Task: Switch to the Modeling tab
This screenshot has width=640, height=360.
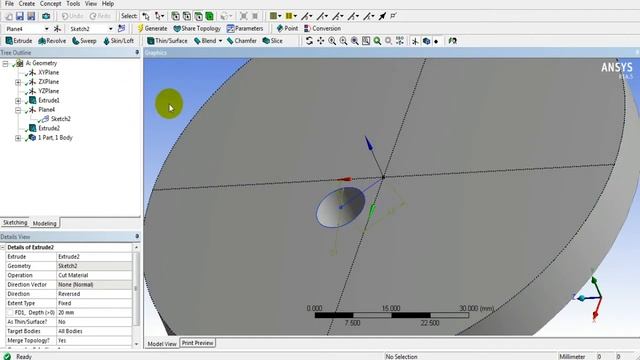Action: [x=44, y=223]
